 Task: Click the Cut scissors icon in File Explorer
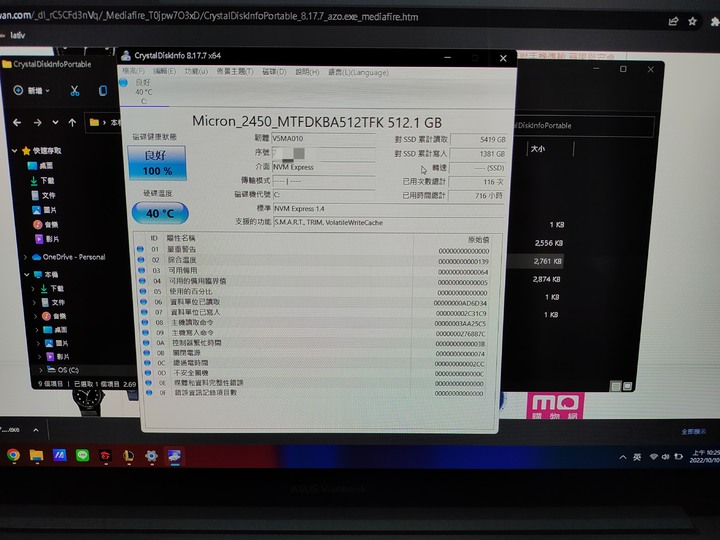tap(74, 91)
